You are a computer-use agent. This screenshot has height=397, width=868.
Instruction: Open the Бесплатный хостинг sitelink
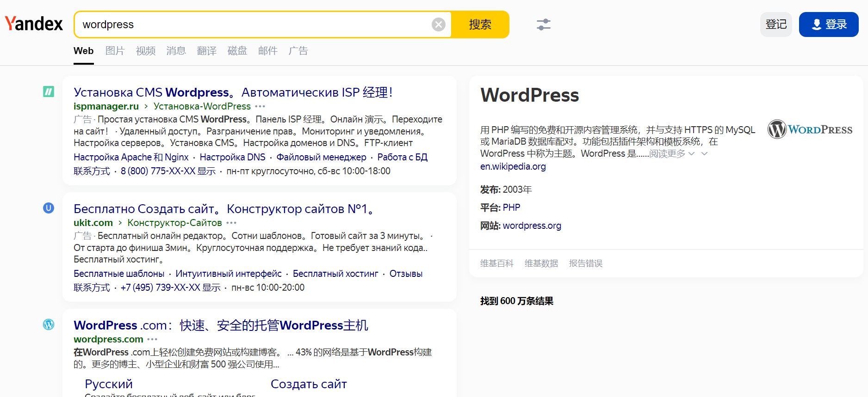(335, 274)
